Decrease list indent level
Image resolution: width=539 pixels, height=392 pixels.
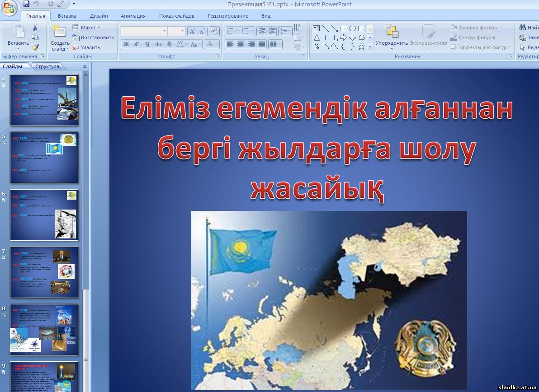tap(262, 31)
